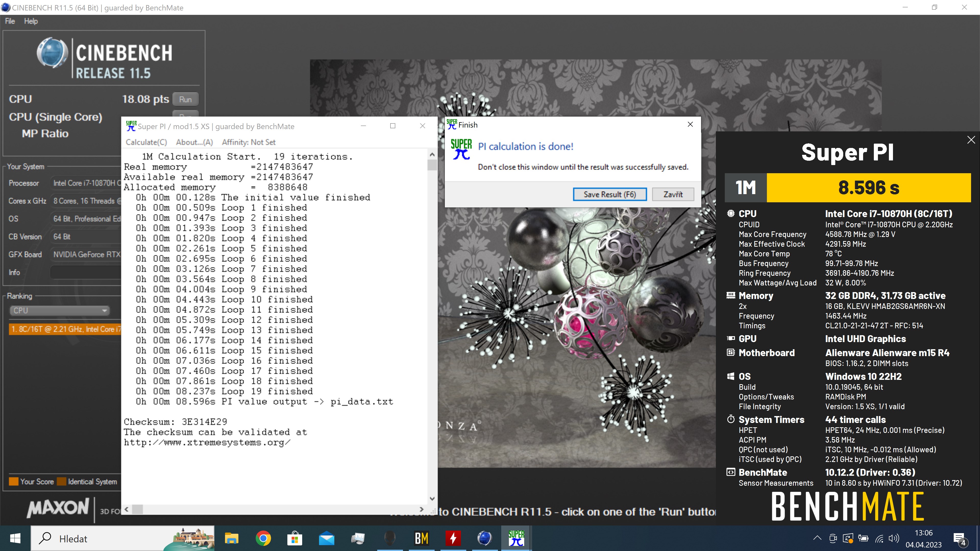Click the Super PI title bar icon
The width and height of the screenshot is (980, 551).
pyautogui.click(x=131, y=126)
